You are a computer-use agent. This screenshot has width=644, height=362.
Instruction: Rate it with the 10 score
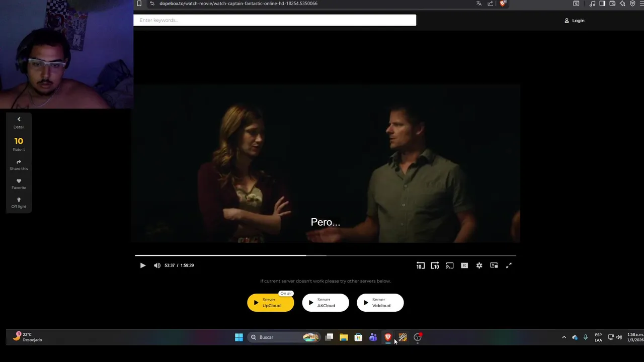tap(19, 144)
